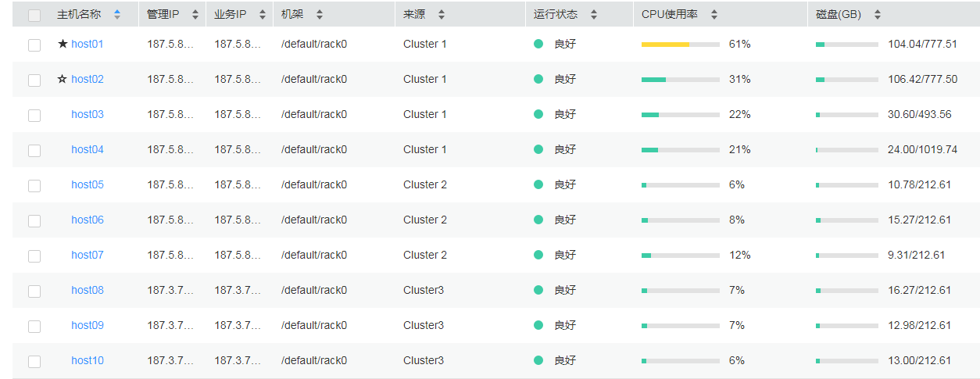Click the hollow star icon beside host02
The width and height of the screenshot is (980, 379).
(63, 80)
